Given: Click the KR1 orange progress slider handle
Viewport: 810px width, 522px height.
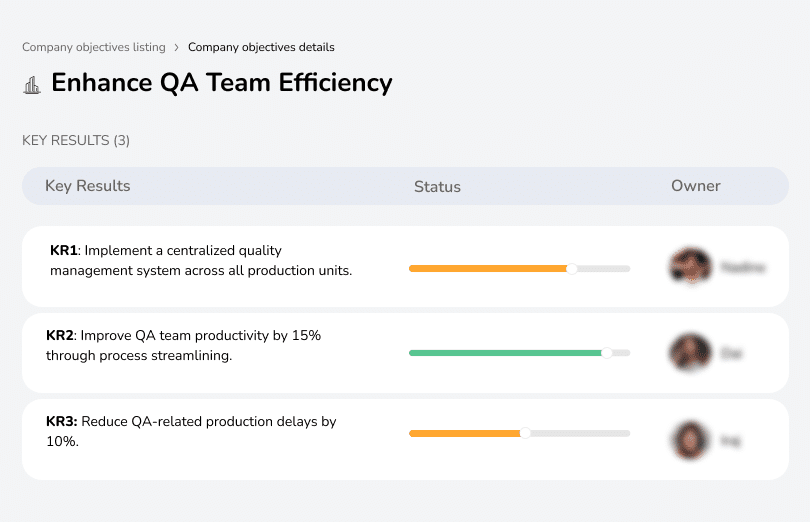Looking at the screenshot, I should pyautogui.click(x=572, y=269).
